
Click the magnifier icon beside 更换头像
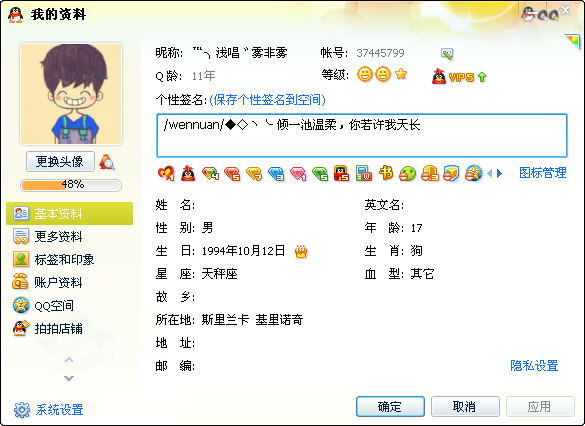(107, 162)
